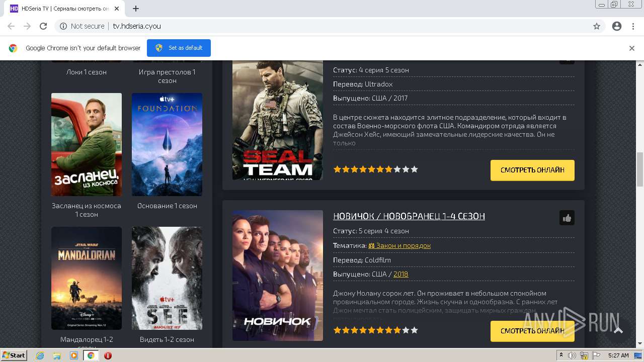Open the Основание 1 сезон caption
The image size is (644, 362).
[x=167, y=206]
